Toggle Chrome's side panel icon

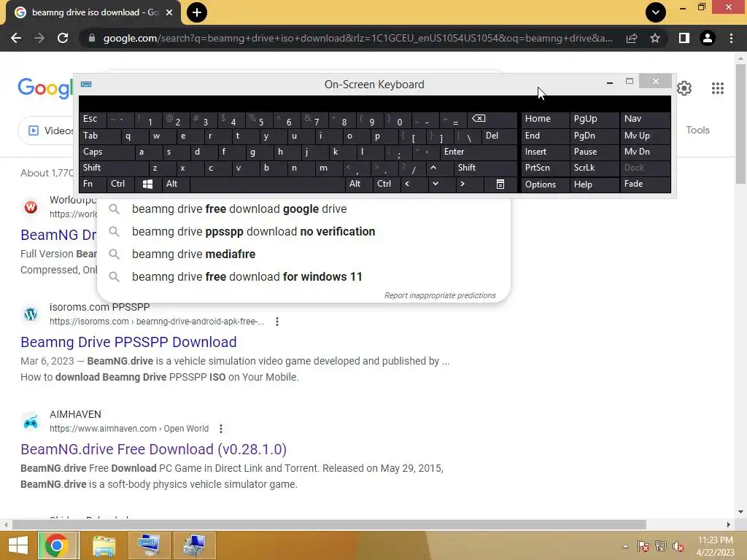coord(684,38)
